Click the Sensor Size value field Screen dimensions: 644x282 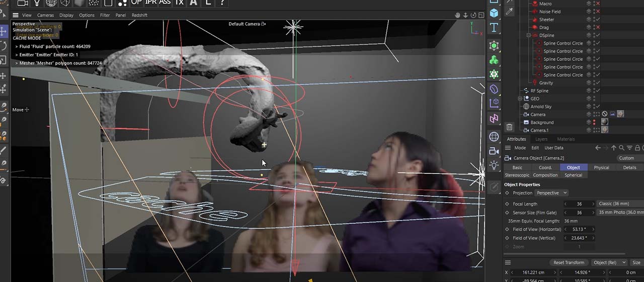(580, 213)
